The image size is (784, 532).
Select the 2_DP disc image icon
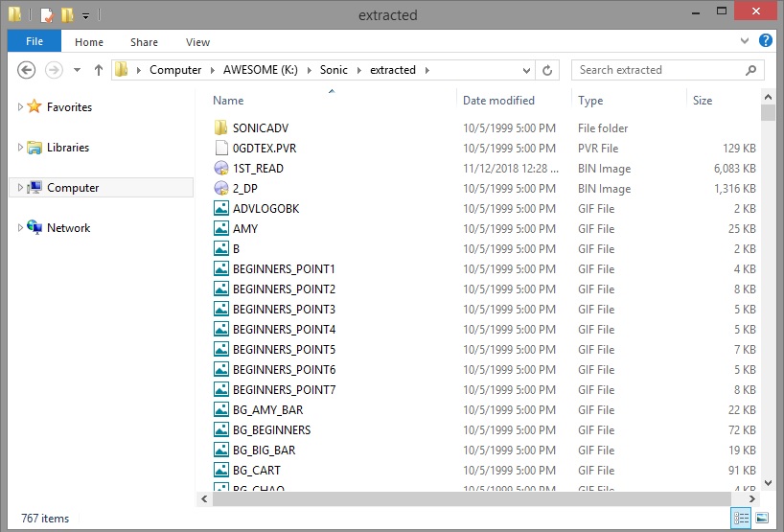click(221, 188)
